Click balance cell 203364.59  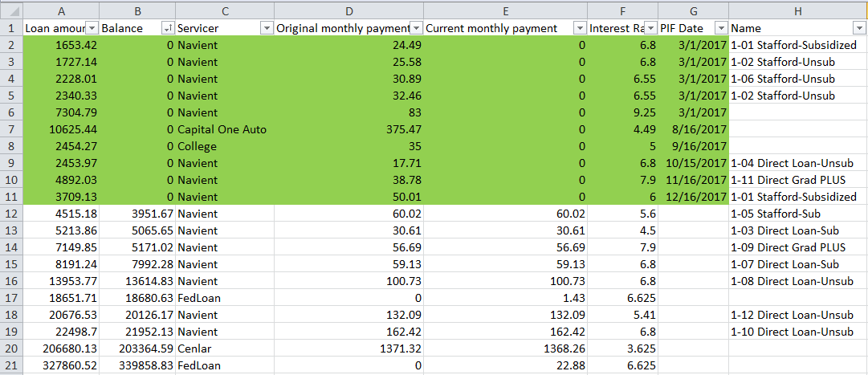click(x=137, y=349)
